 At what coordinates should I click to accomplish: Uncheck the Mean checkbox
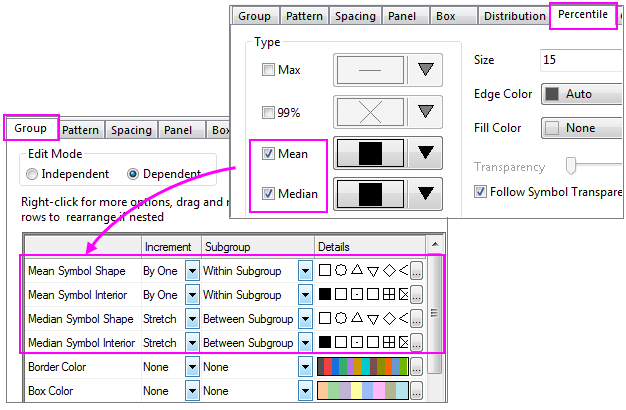tap(267, 154)
